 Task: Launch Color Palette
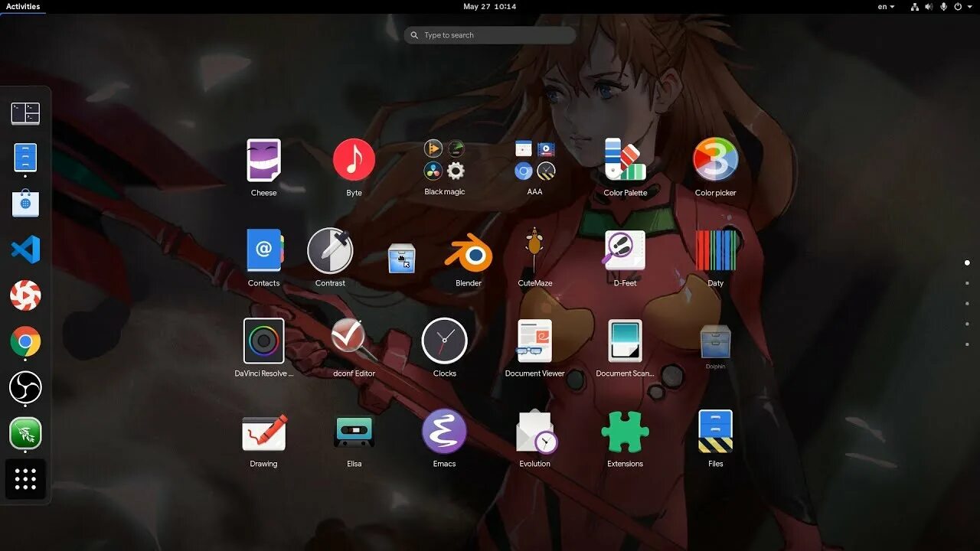click(x=625, y=160)
